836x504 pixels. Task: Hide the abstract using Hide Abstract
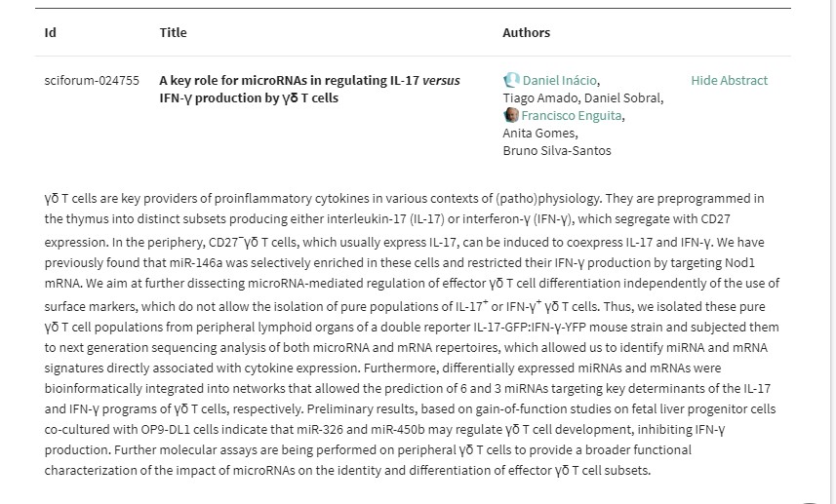click(x=729, y=81)
